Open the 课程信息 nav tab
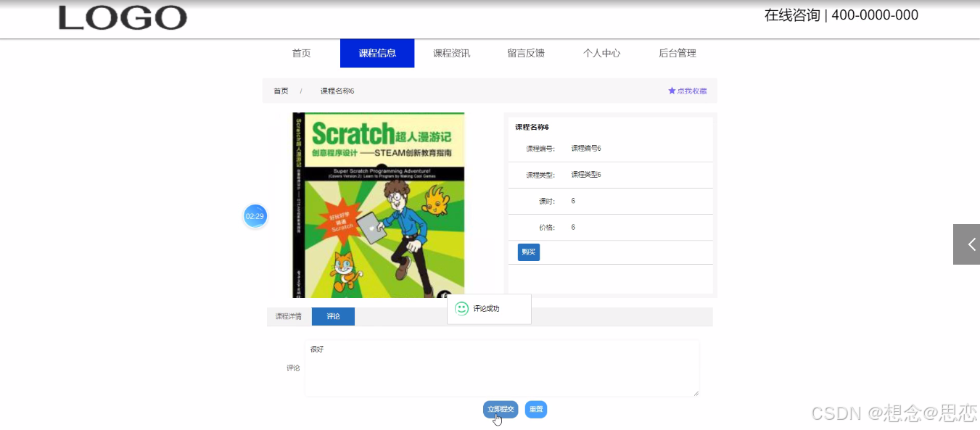The width and height of the screenshot is (980, 430). tap(377, 53)
